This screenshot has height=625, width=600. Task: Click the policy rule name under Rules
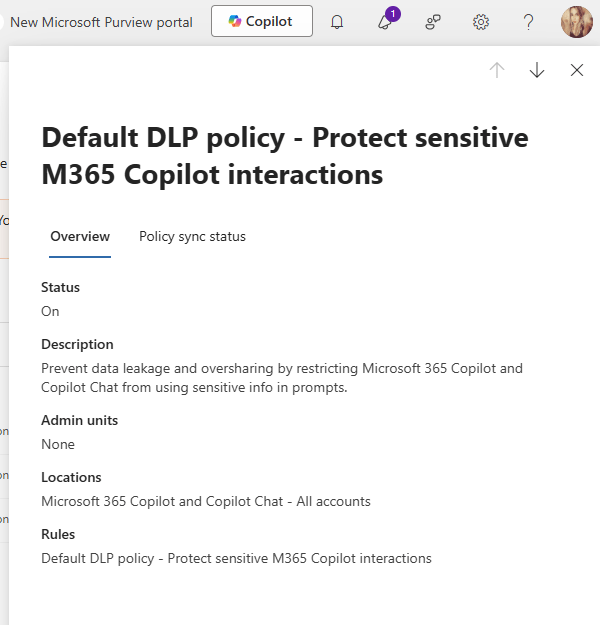pyautogui.click(x=236, y=558)
